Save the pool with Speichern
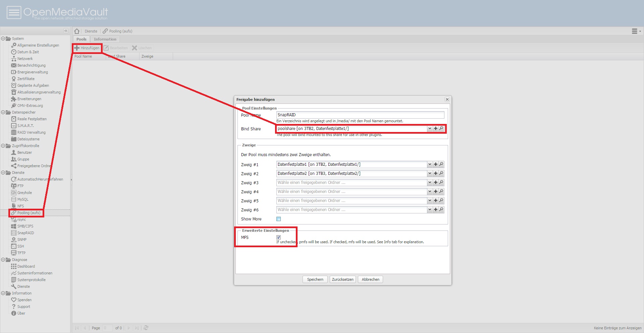644x333 pixels. [315, 279]
